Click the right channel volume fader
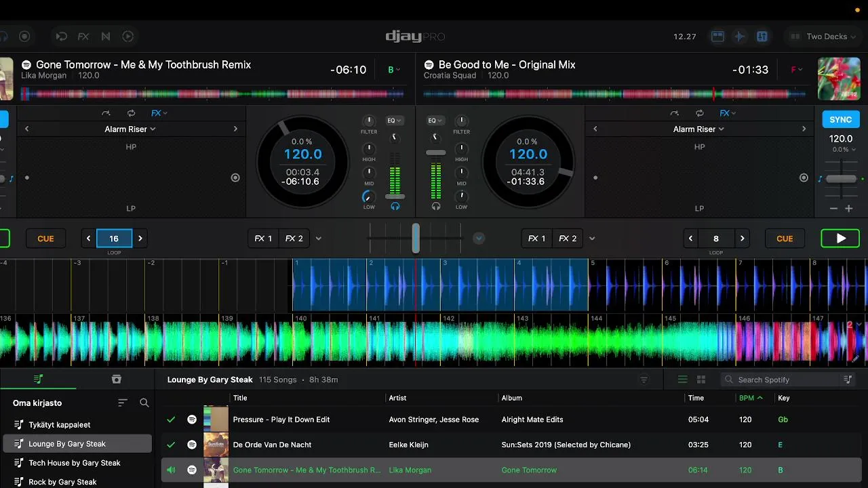The height and width of the screenshot is (488, 868). 435,152
